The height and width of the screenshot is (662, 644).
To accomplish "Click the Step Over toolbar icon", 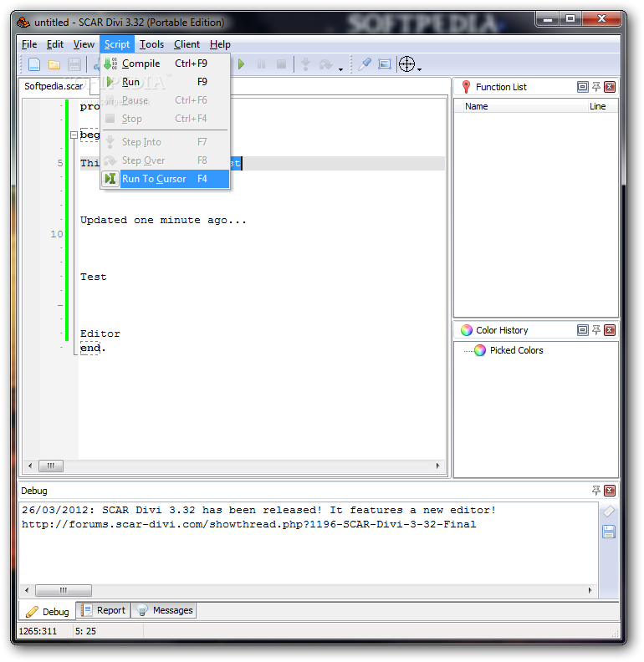I will [x=325, y=64].
